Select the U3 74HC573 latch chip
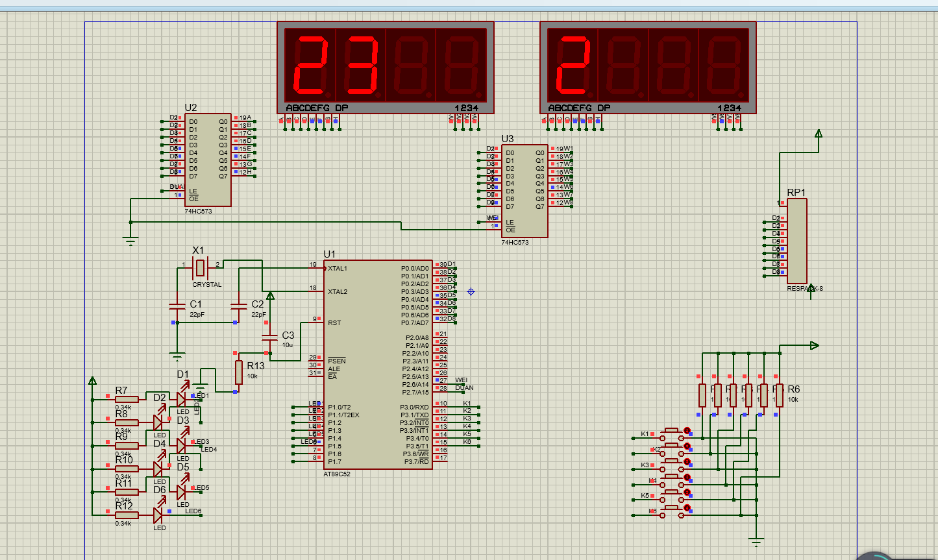The width and height of the screenshot is (938, 560). [x=524, y=191]
